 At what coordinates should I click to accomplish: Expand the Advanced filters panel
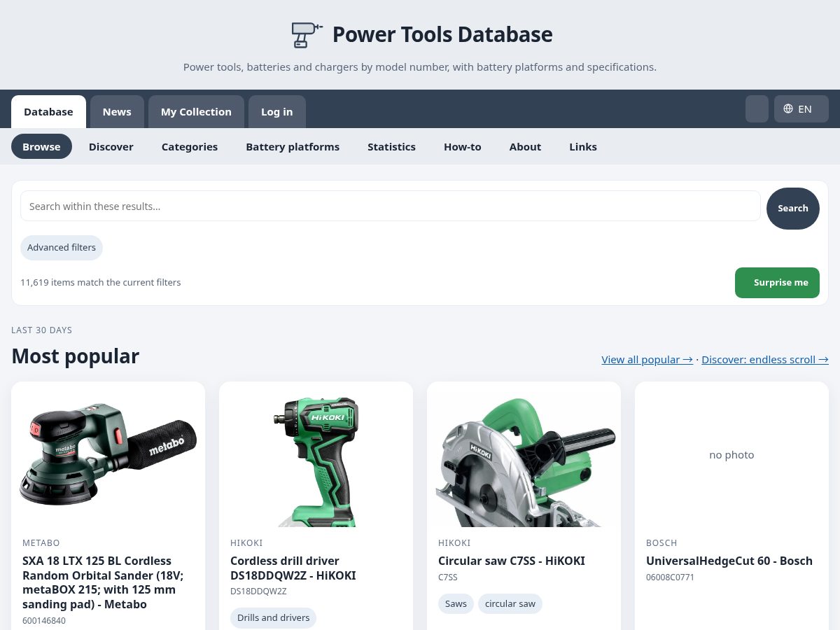pyautogui.click(x=62, y=247)
